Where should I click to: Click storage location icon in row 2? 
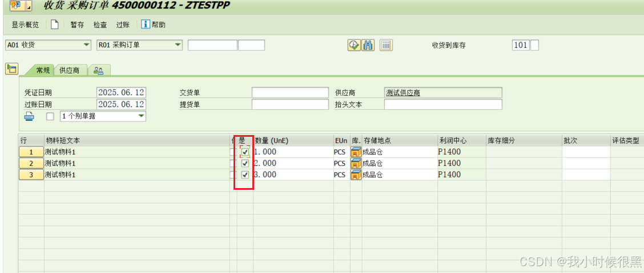[356, 164]
